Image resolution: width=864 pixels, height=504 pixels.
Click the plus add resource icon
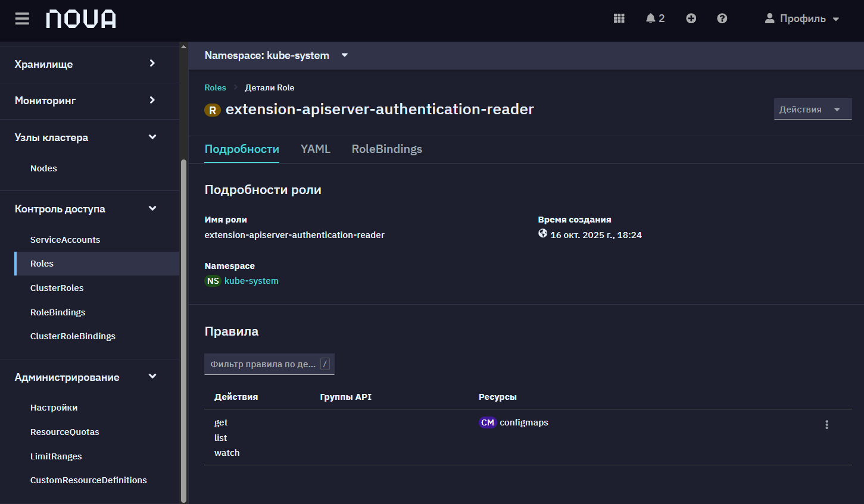click(x=691, y=18)
